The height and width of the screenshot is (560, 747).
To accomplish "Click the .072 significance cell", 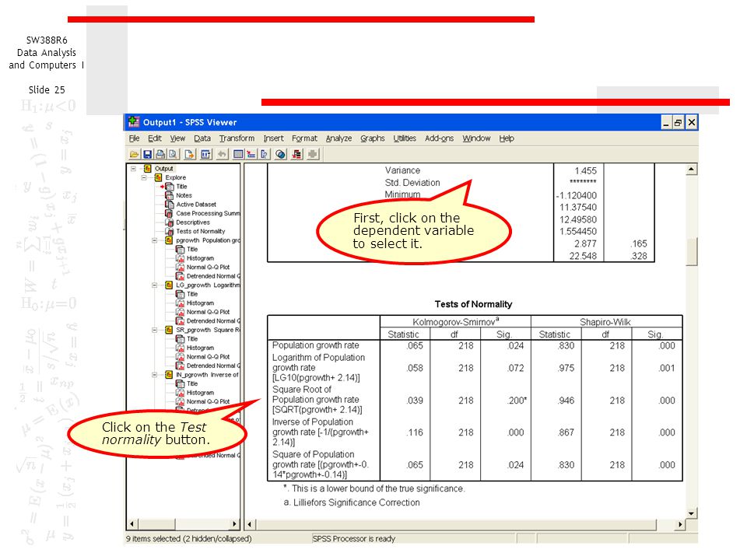I will (x=515, y=368).
